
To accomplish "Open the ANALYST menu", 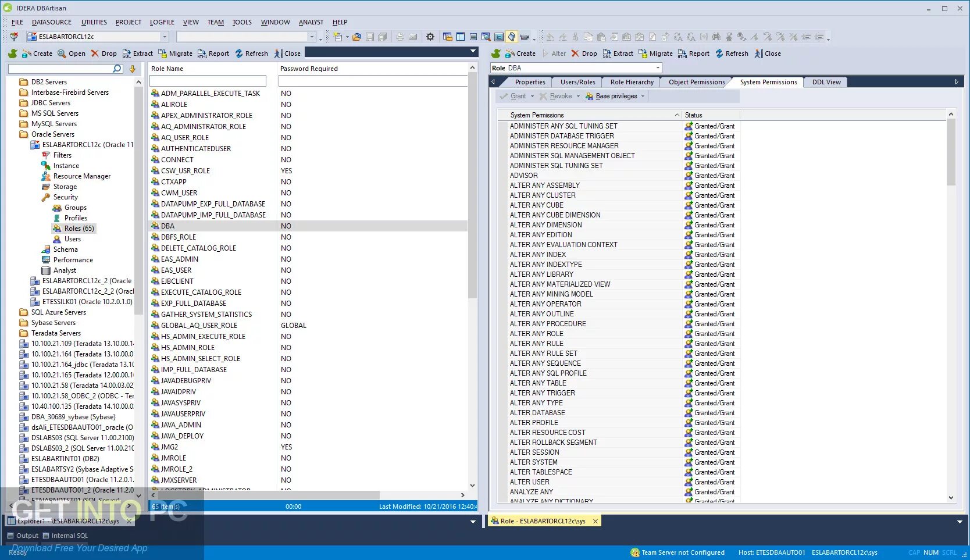I will point(311,22).
